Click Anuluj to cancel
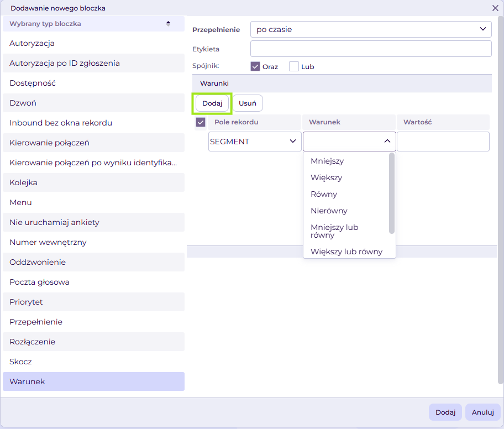Screen dimensions: 504x429 [483, 412]
